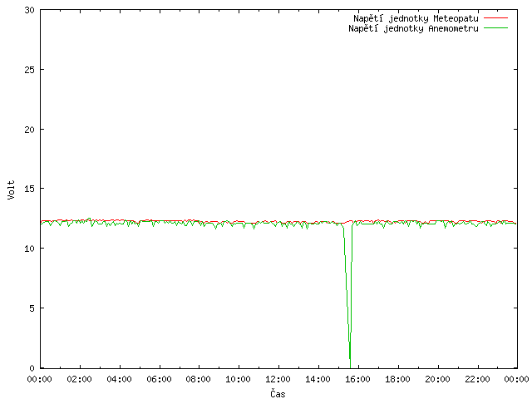The image size is (532, 399).
Task: Click the x-axis time label 10:00
Action: [239, 379]
